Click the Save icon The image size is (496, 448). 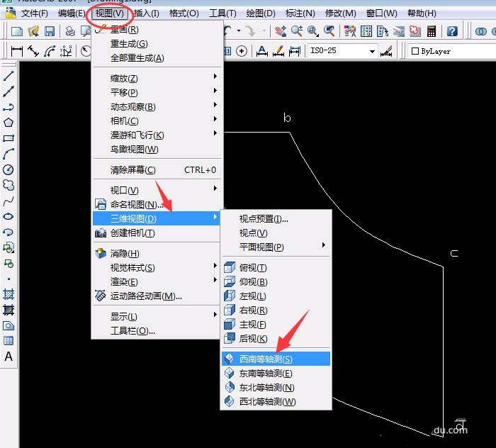coord(50,31)
